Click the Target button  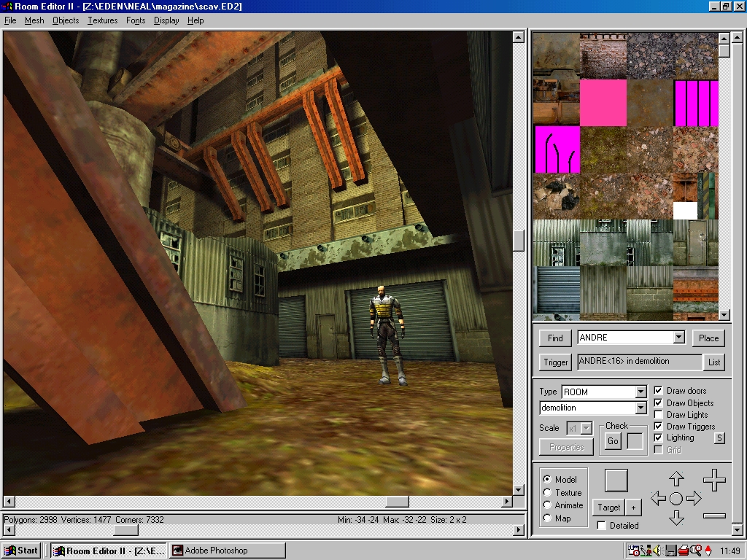pos(608,507)
